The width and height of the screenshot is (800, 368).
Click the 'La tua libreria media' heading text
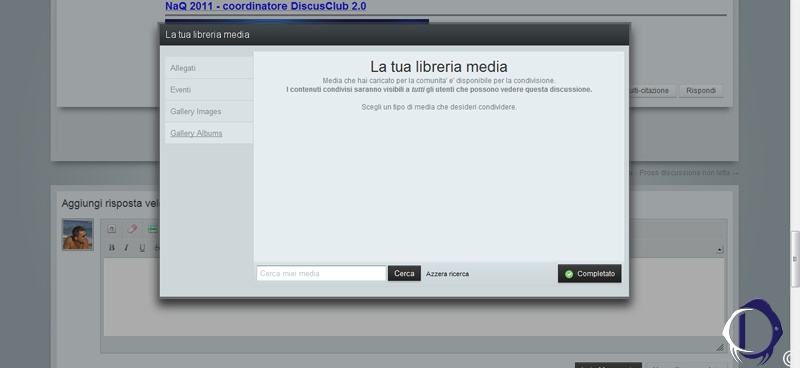tap(439, 67)
